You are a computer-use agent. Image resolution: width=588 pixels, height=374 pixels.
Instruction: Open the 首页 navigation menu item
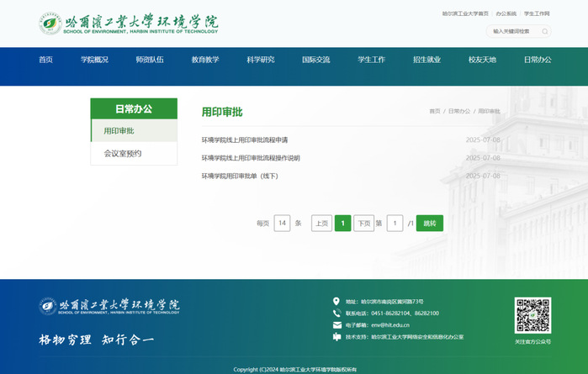45,60
